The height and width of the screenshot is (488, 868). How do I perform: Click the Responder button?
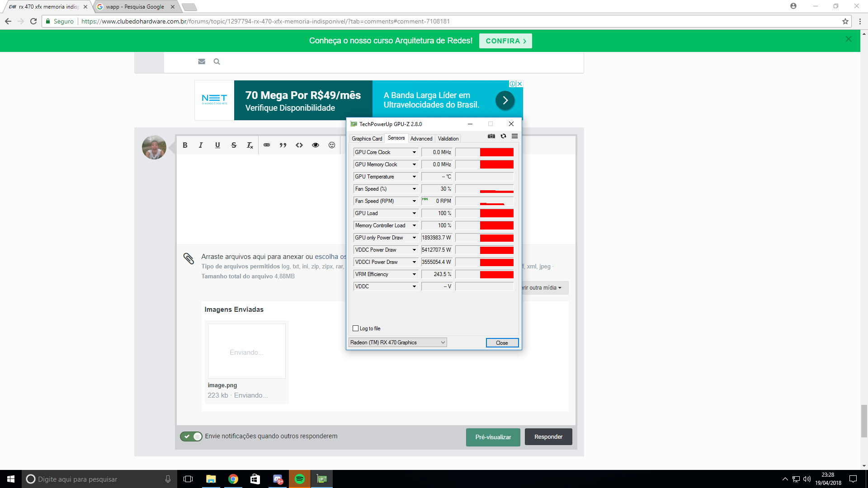548,437
